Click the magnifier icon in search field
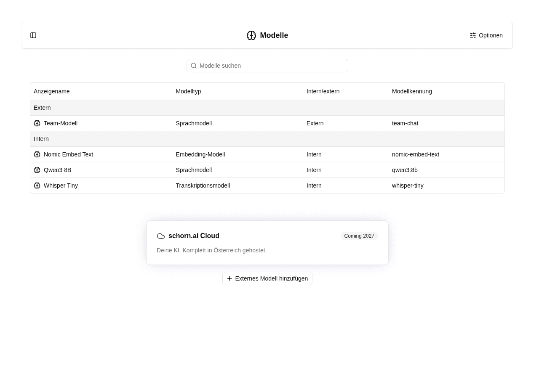 click(x=194, y=66)
